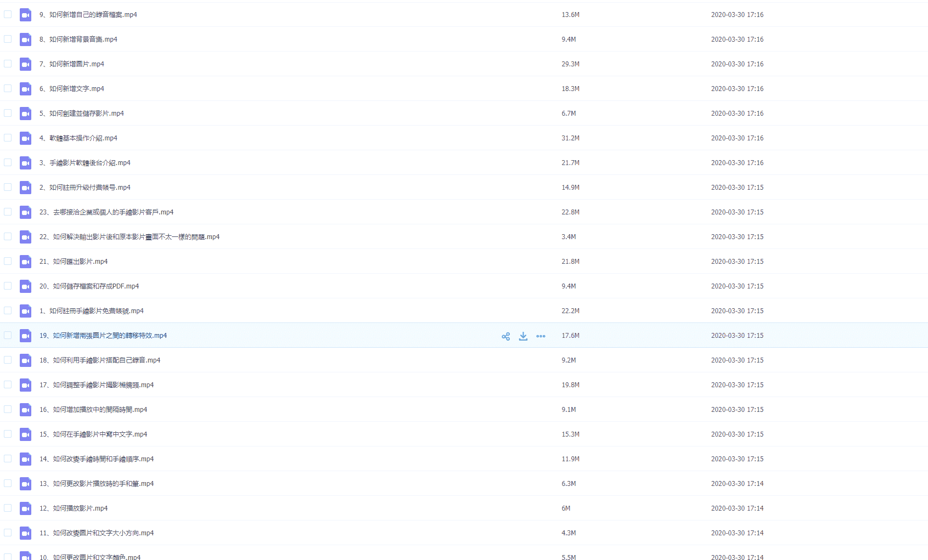
Task: Click file name 8、如何新增背景音樂.mp4
Action: tap(78, 39)
